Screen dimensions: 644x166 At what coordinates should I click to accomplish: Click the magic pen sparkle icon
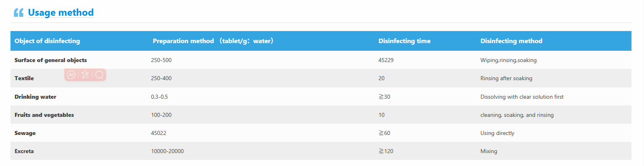85,75
